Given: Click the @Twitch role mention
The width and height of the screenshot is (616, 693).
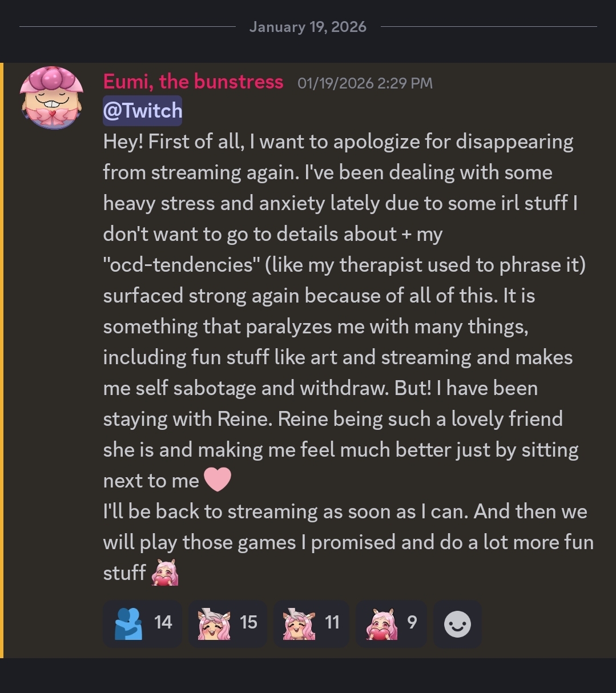Looking at the screenshot, I should point(142,110).
